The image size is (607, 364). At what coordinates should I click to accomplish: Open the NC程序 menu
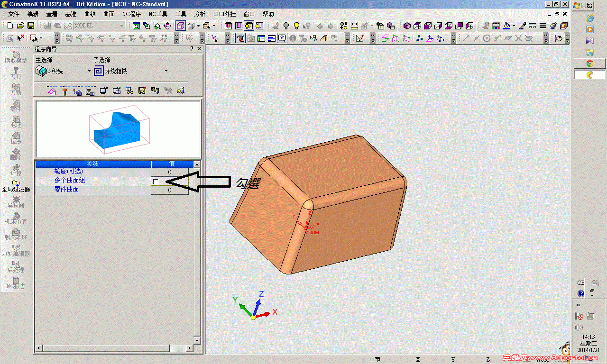click(131, 14)
